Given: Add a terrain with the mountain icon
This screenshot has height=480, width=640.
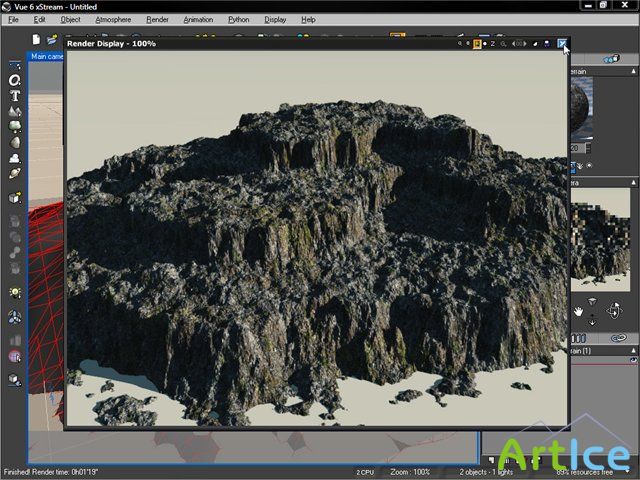Looking at the screenshot, I should [x=15, y=111].
